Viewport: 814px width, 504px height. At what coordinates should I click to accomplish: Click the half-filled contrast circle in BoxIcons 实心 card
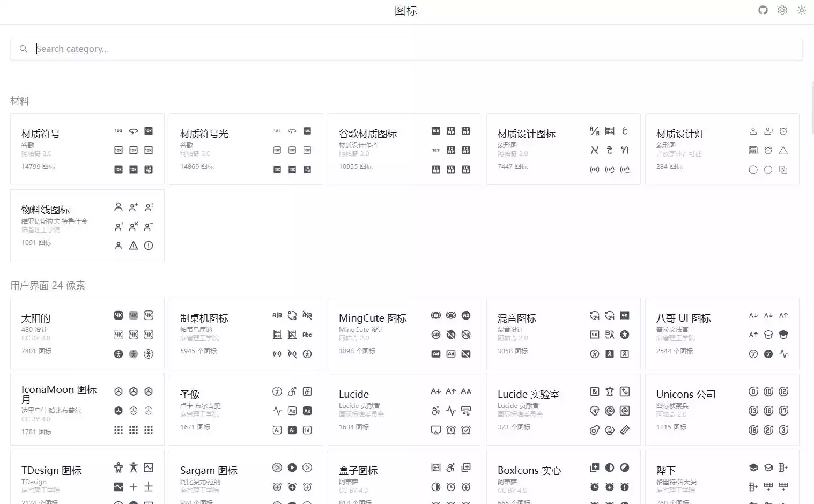pos(610,468)
